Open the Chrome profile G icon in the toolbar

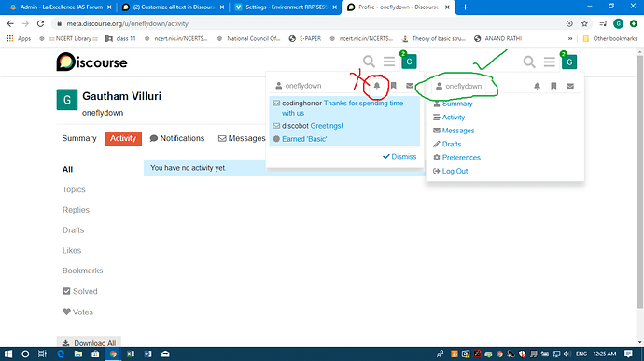tap(618, 24)
